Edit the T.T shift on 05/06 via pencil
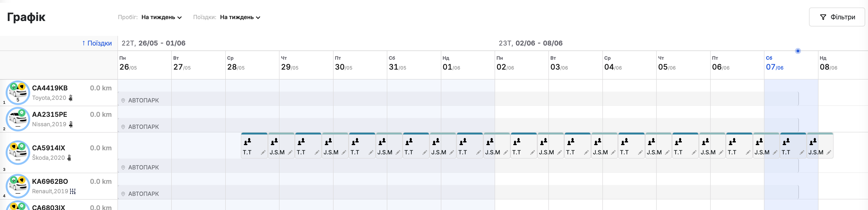 point(694,153)
